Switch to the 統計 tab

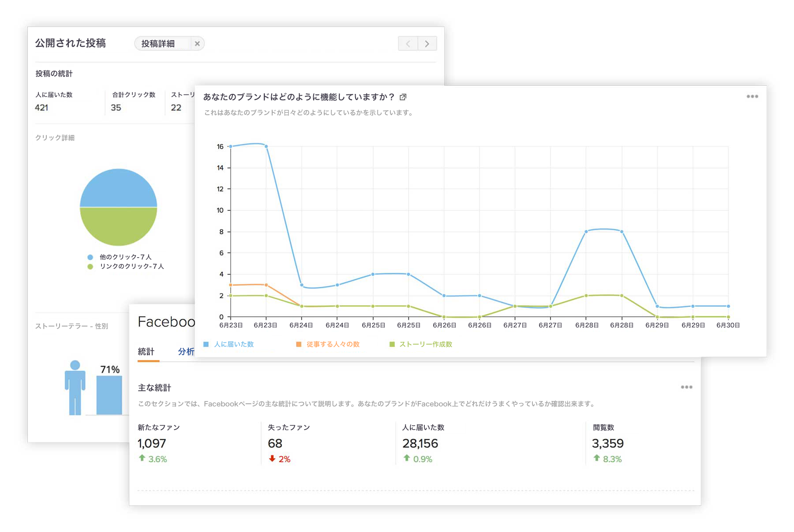[146, 352]
